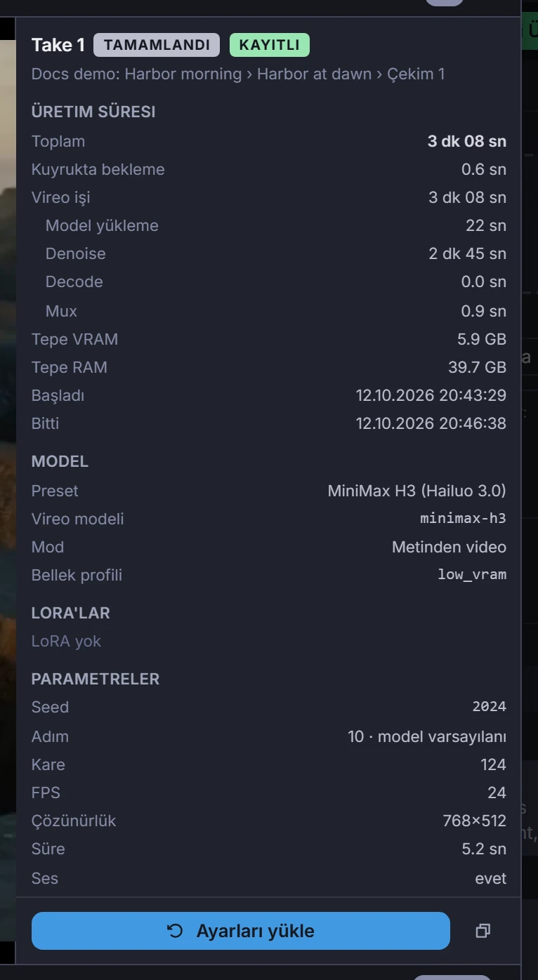This screenshot has height=980, width=538.
Task: Click the KAYITLI green badge
Action: (x=270, y=45)
